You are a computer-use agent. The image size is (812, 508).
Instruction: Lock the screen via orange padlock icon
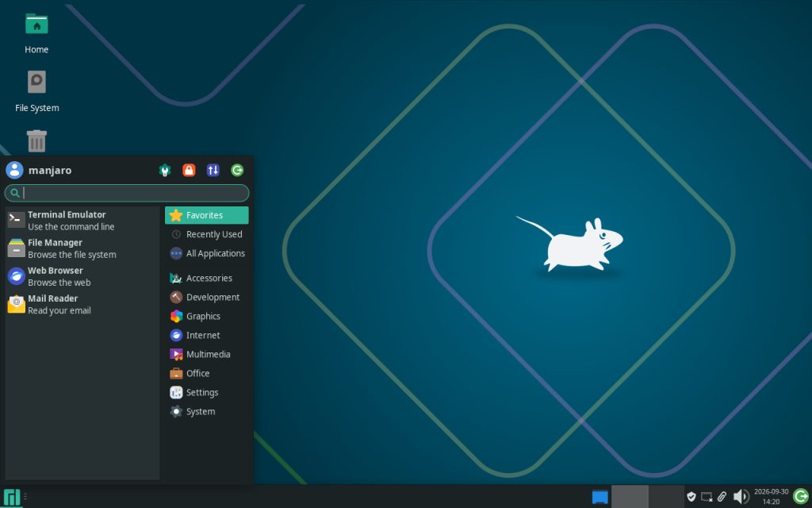click(x=189, y=170)
